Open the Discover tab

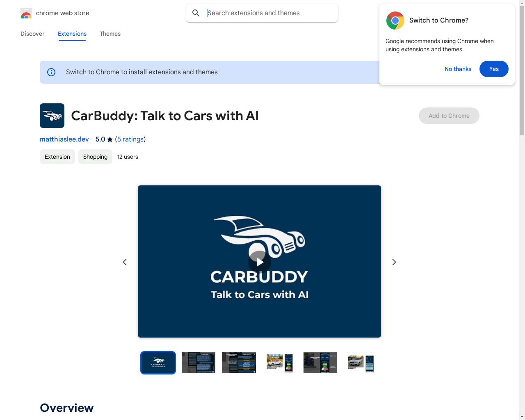coord(32,34)
